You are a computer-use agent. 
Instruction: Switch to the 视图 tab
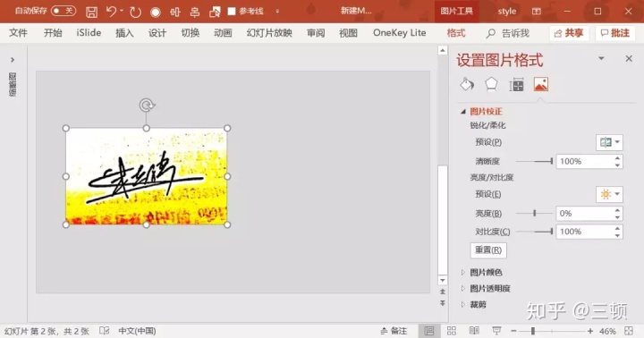tap(348, 33)
